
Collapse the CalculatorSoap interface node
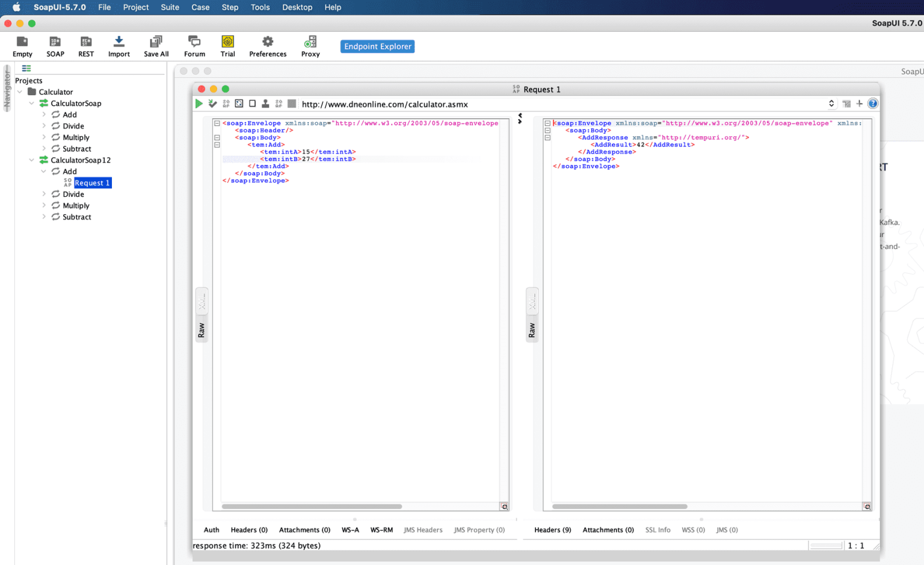31,103
